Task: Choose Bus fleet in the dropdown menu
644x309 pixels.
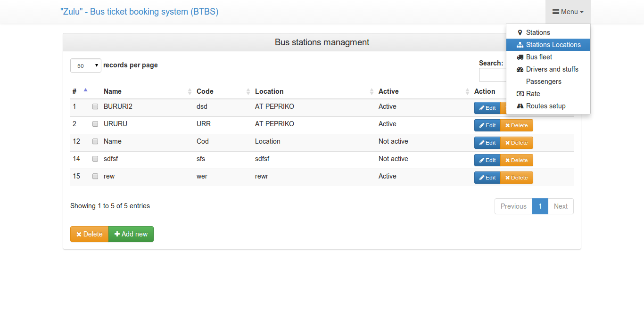Action: tap(539, 57)
